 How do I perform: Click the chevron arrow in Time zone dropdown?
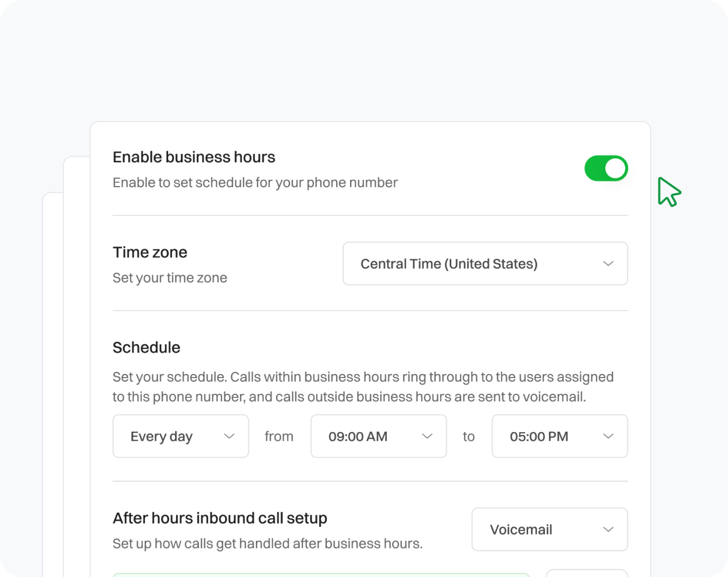tap(608, 263)
